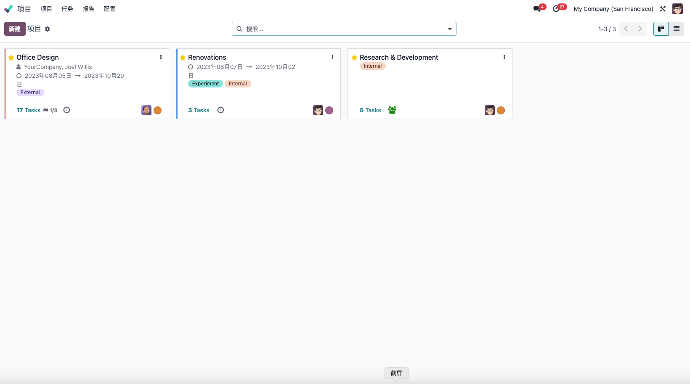Click the purple New button

(x=15, y=29)
